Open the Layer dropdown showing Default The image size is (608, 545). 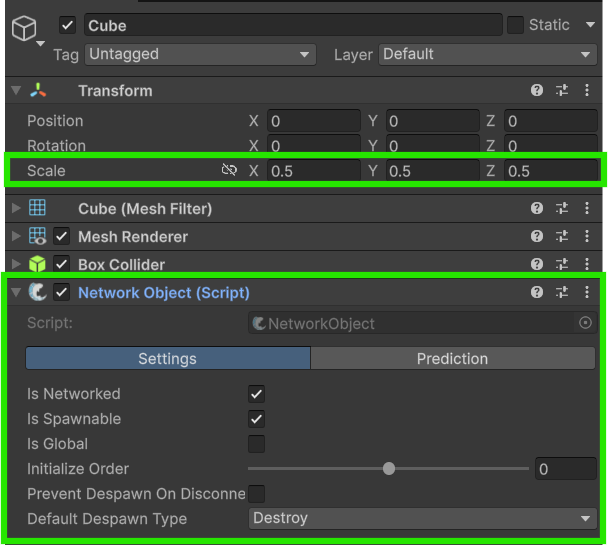click(488, 54)
